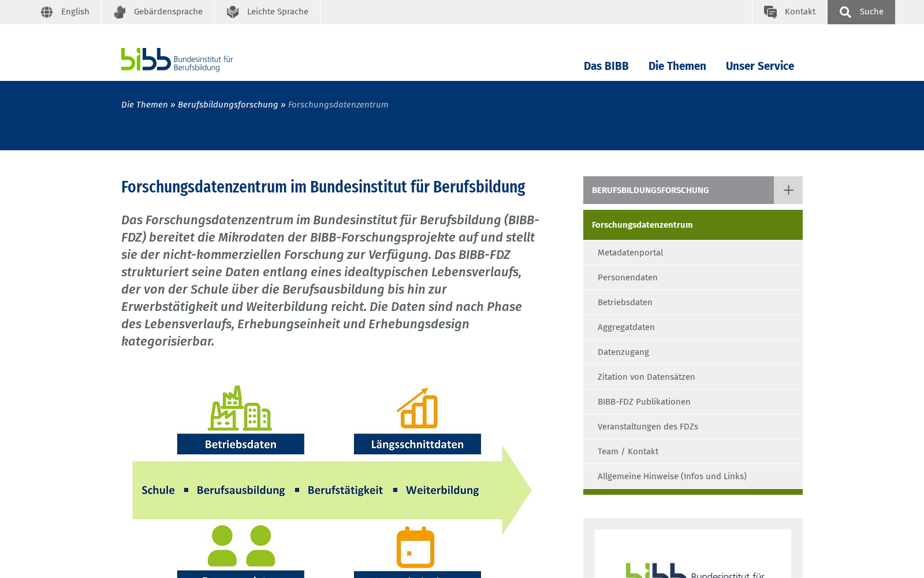The width and height of the screenshot is (924, 578).
Task: Click the green factory buildings icon
Action: coord(240,408)
